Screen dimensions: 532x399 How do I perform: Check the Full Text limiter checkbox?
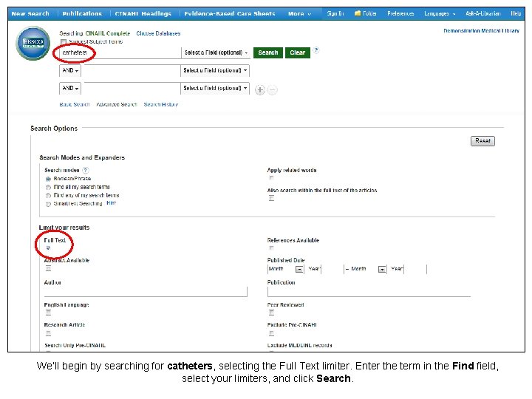[x=49, y=248]
